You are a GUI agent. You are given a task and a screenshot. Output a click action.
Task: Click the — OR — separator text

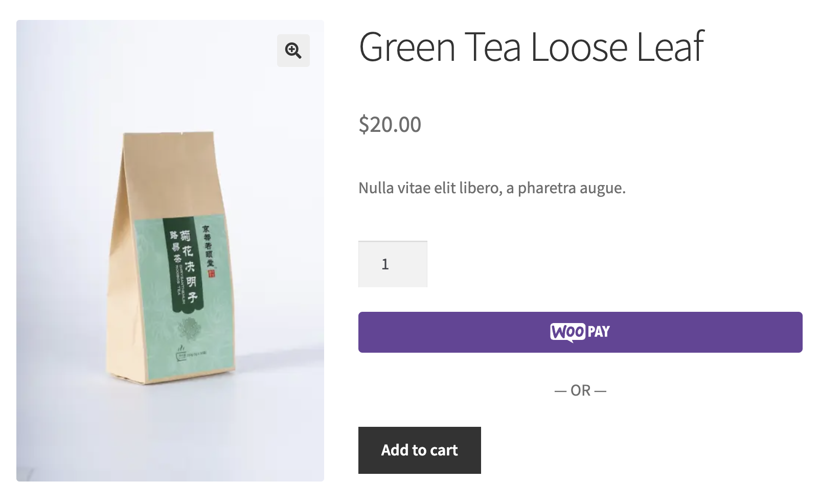[580, 390]
